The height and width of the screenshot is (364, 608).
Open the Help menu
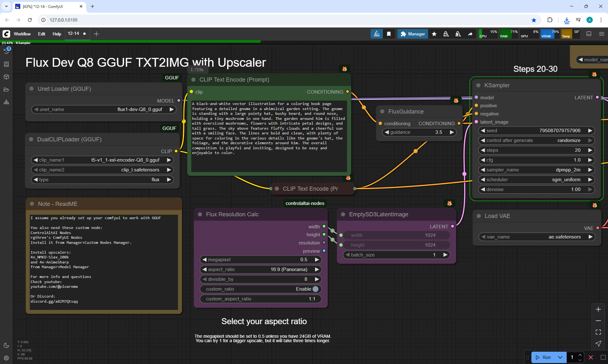pos(57,34)
